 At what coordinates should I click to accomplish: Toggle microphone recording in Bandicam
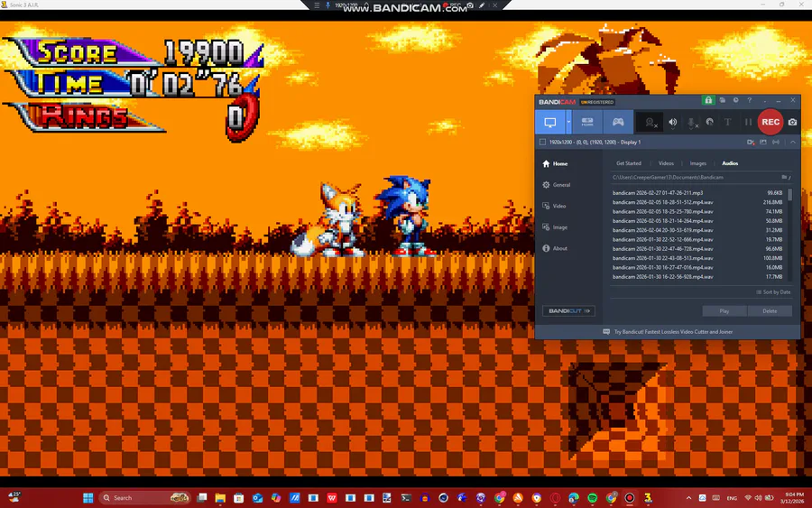click(692, 122)
